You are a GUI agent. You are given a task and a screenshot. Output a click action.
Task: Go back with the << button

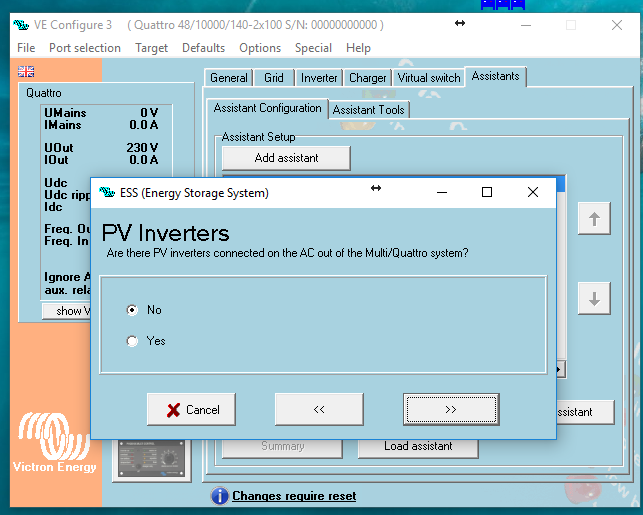(x=319, y=409)
